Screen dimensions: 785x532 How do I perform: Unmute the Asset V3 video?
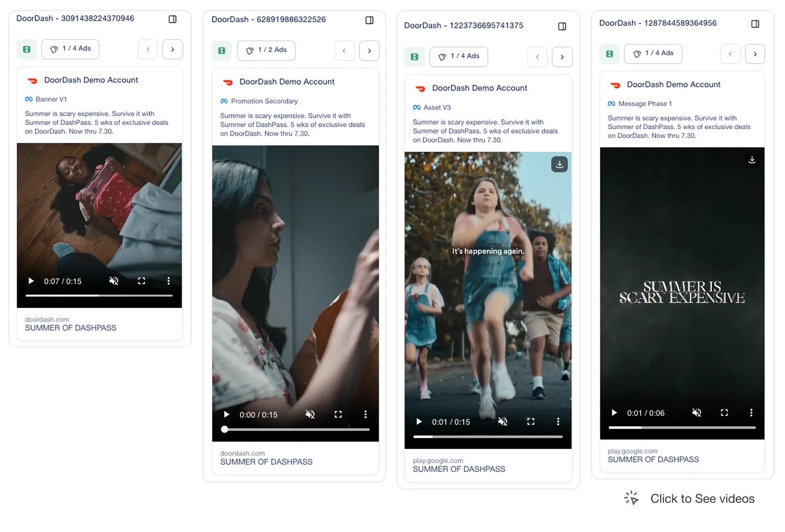coord(503,421)
